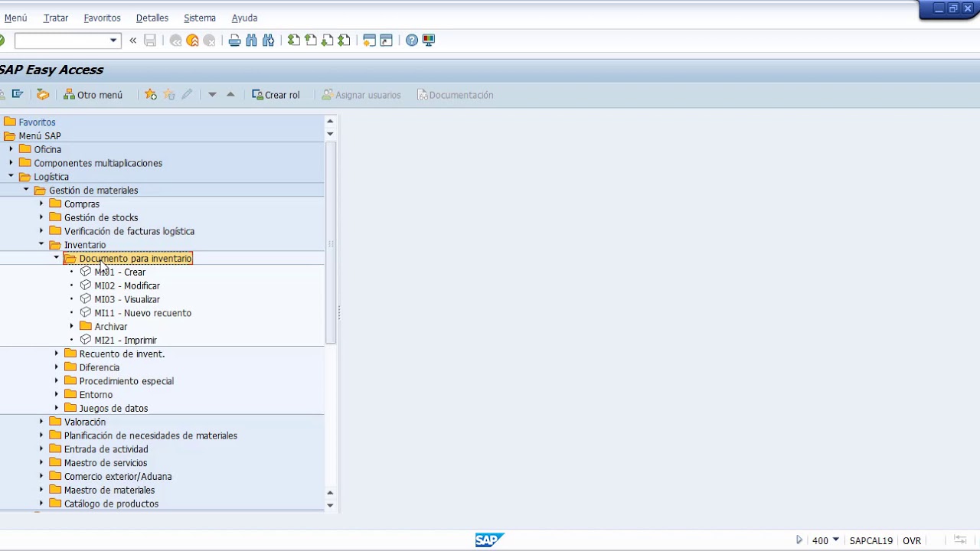Select MI02 - Modificar transaction
The width and height of the screenshot is (980, 551).
pos(127,286)
